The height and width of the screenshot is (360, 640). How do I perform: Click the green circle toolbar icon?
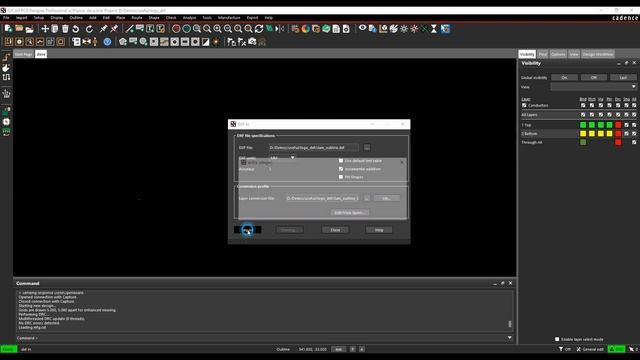[187, 29]
